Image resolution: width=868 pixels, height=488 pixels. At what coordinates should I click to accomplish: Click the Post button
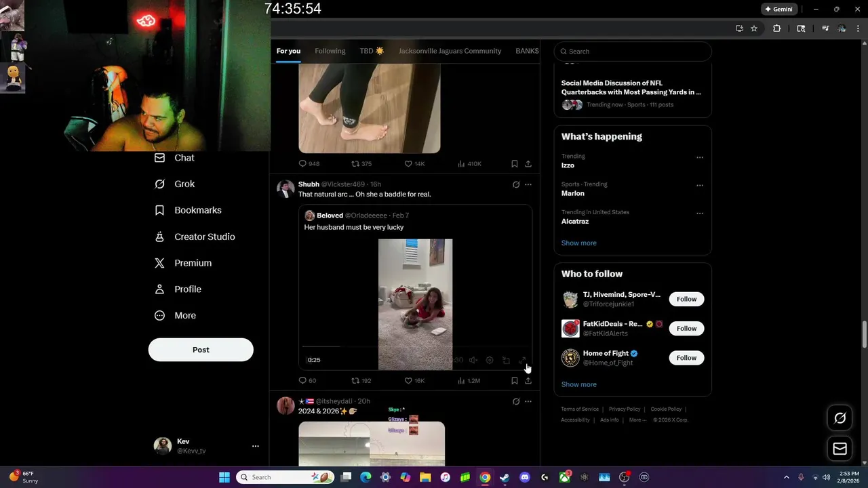tap(201, 350)
